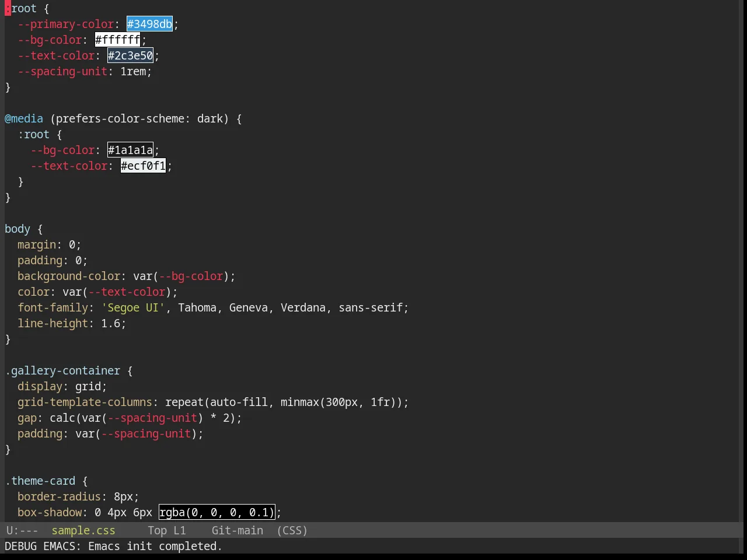Click the 'Segoe UI' string

click(x=134, y=307)
